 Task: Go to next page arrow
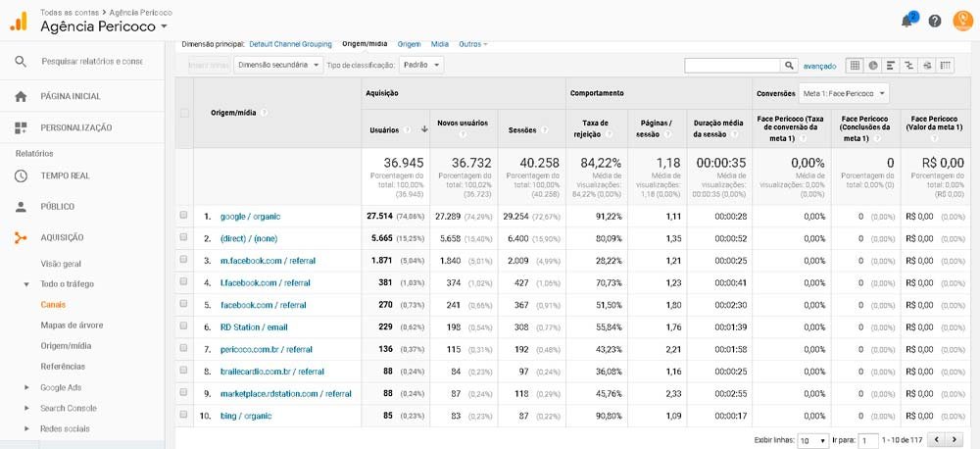tap(954, 440)
